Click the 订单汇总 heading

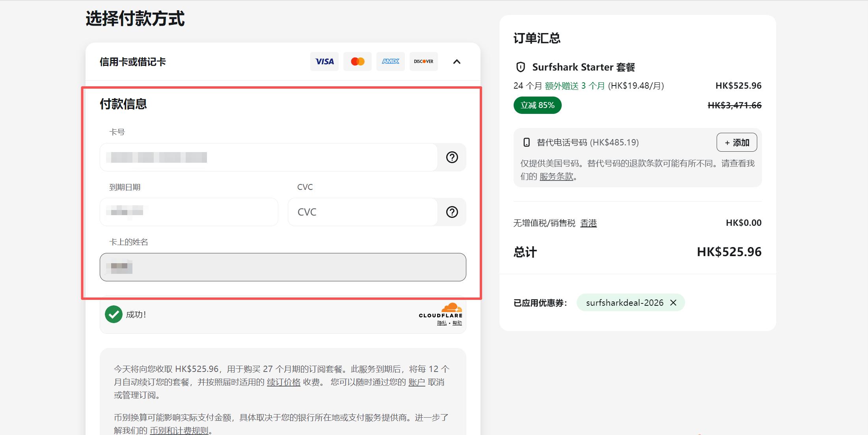point(537,38)
